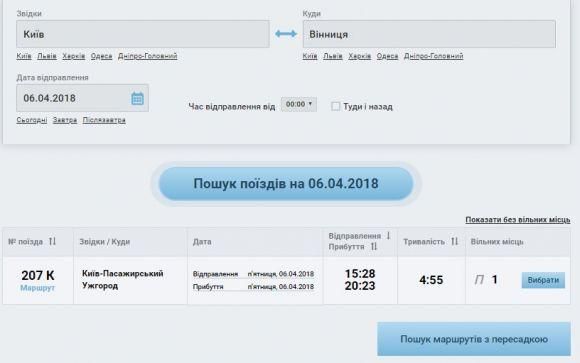The width and height of the screenshot is (580, 363).
Task: Enable the 'Туди і назад' checkbox
Action: pyautogui.click(x=335, y=107)
